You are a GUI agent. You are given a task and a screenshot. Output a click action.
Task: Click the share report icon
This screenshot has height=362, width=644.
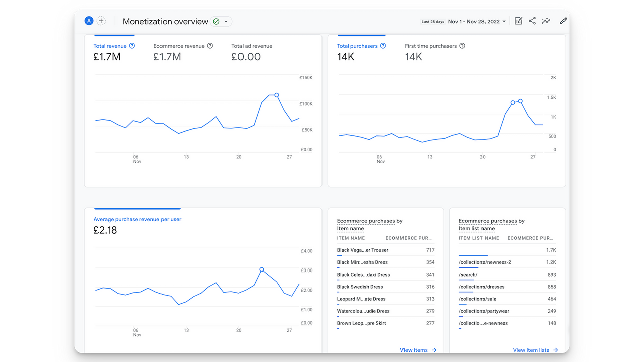pyautogui.click(x=532, y=21)
